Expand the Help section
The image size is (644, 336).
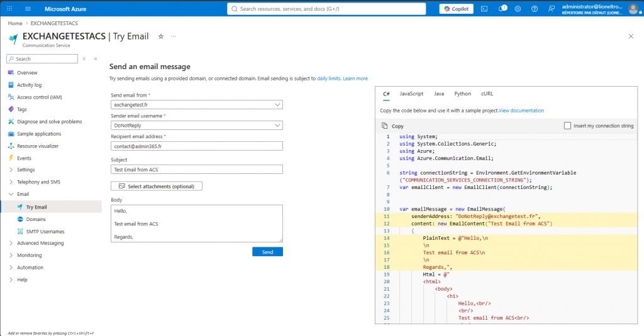point(11,280)
